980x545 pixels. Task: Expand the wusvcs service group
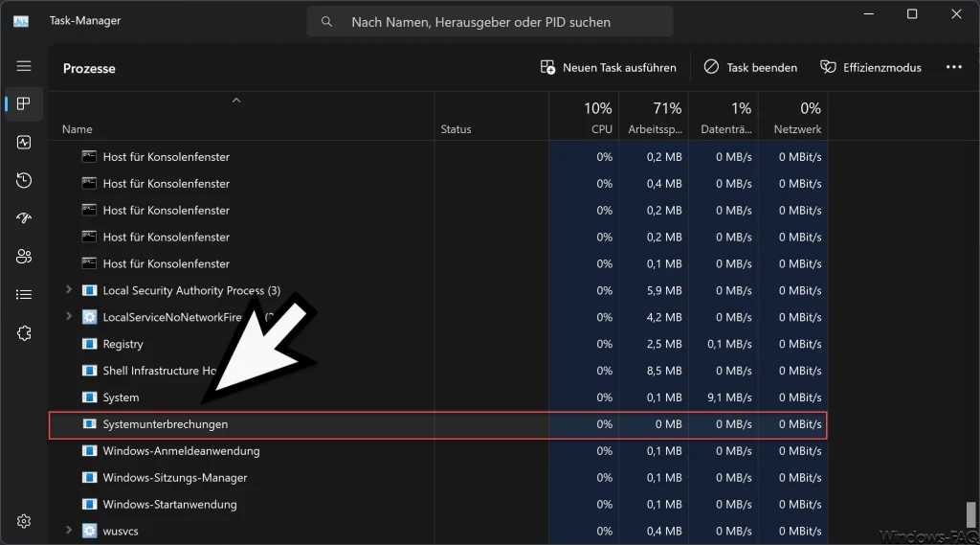pos(69,530)
